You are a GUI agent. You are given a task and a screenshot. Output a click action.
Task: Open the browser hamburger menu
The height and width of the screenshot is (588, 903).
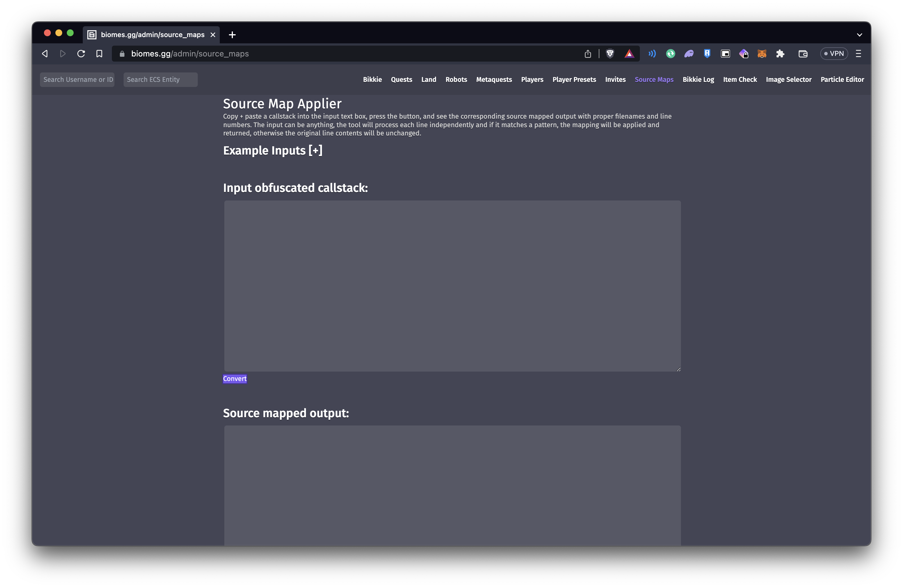click(858, 54)
